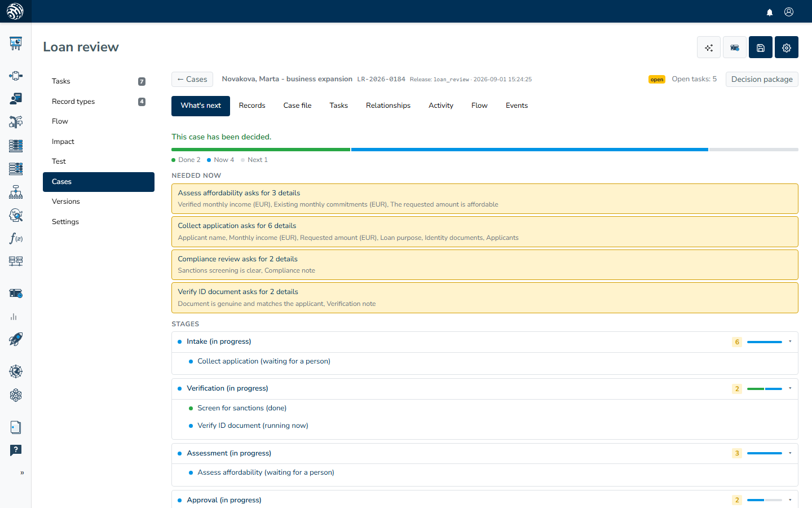
Task: Select Tasks in the left menu
Action: point(99,81)
